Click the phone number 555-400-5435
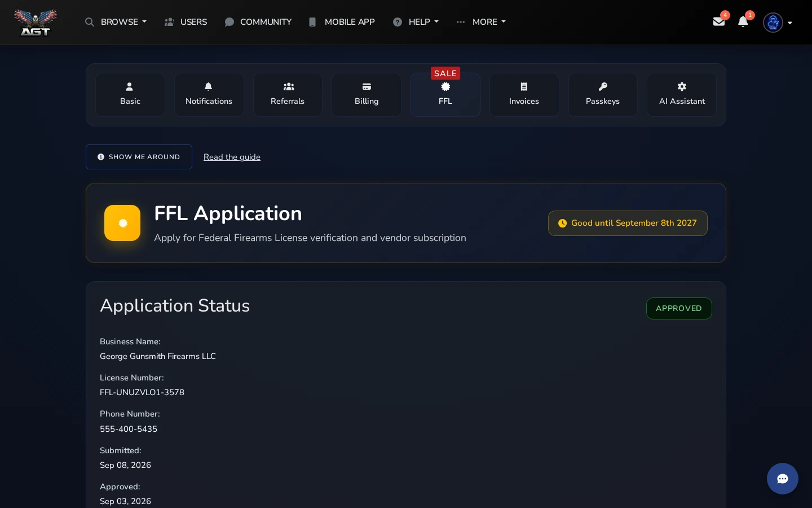The image size is (812, 508). pos(129,429)
